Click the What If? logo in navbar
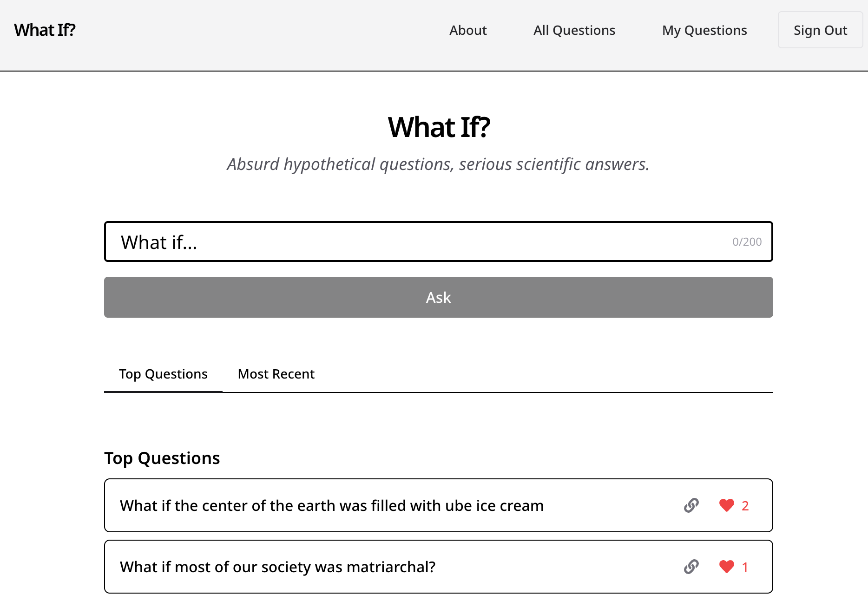Viewport: 868px width, 601px height. coord(45,30)
